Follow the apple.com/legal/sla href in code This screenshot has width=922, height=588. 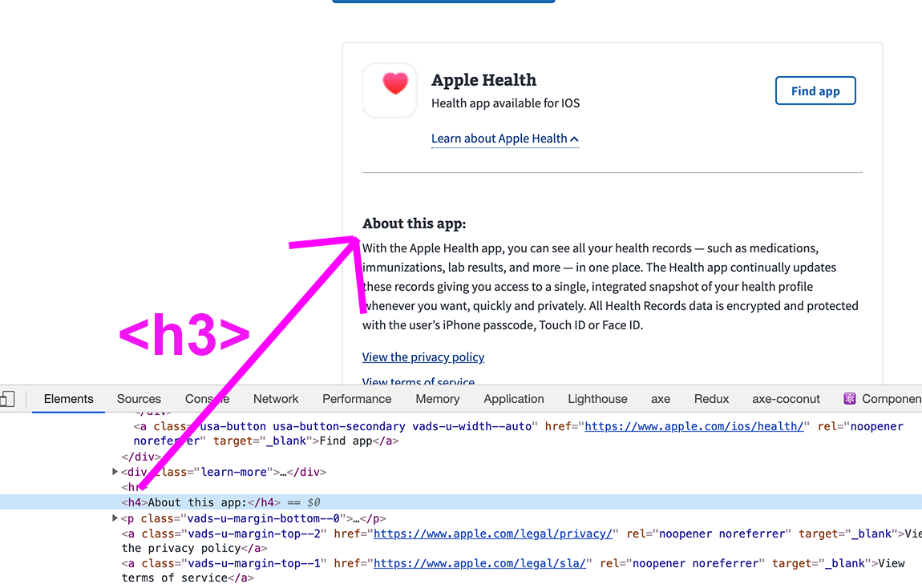click(479, 563)
